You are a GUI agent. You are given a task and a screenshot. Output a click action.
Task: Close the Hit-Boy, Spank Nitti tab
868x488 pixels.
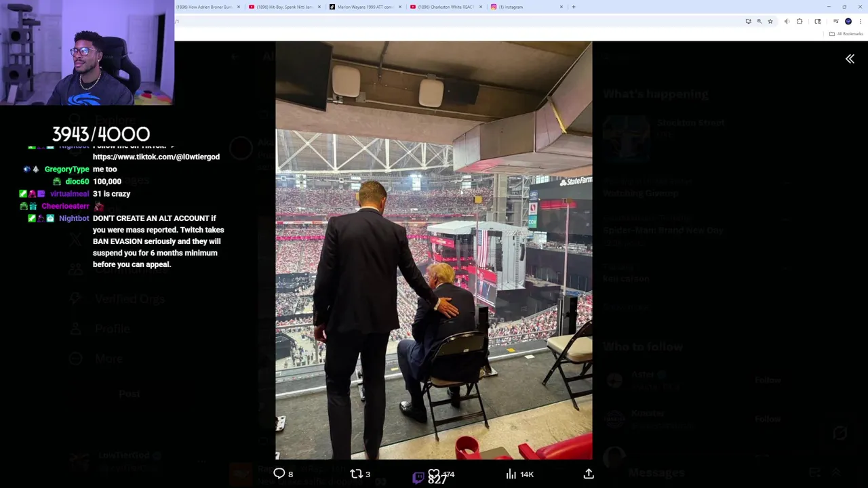coord(319,7)
